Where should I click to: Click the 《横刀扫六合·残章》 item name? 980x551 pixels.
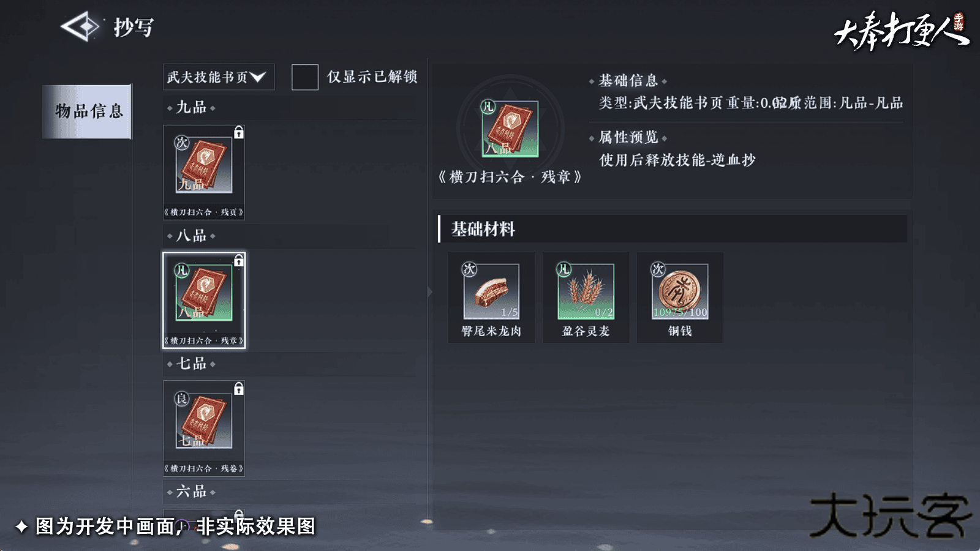tap(510, 178)
